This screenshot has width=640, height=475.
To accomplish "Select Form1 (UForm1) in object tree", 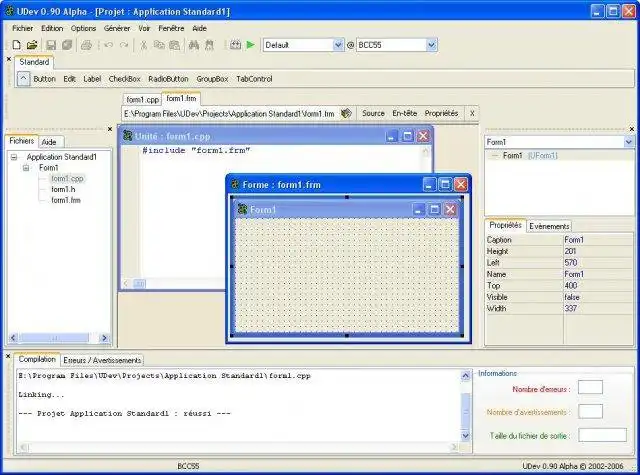I will coord(530,155).
